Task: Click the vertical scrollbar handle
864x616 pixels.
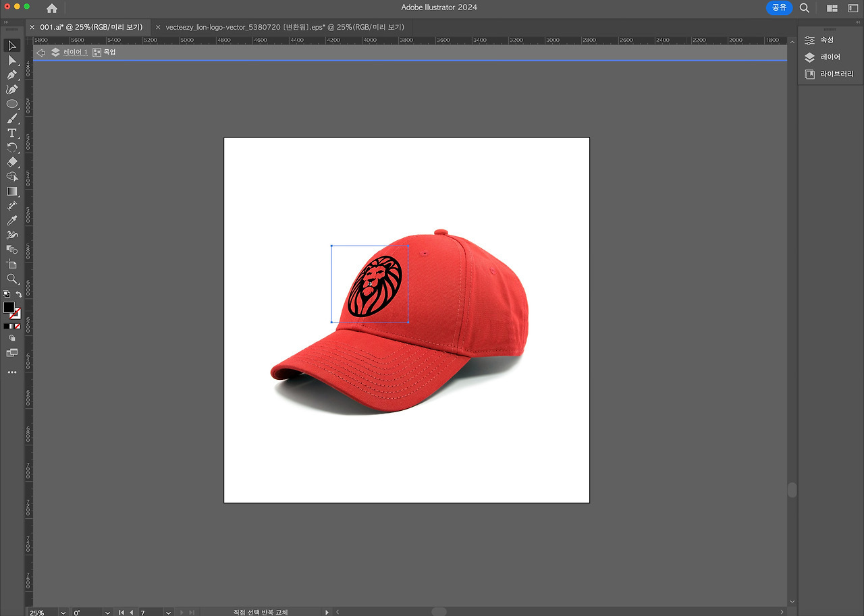Action: (792, 490)
